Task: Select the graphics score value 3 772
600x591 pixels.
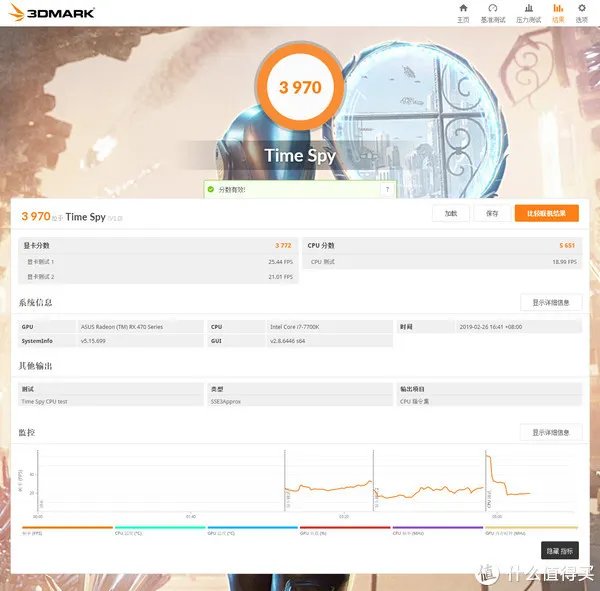Action: (x=283, y=245)
